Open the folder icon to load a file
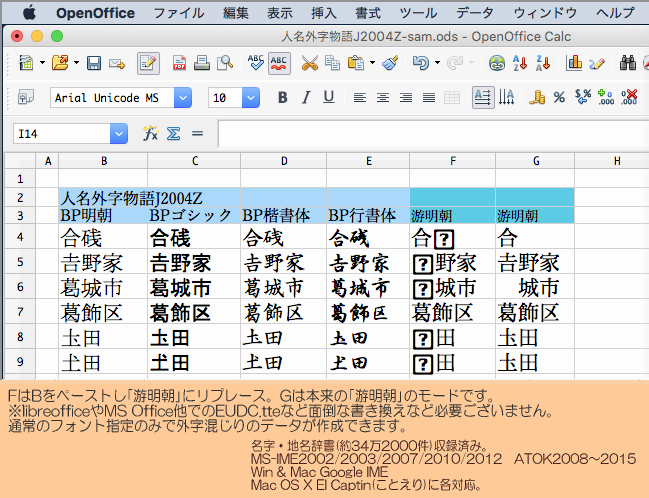This screenshot has height=498, width=649. (x=60, y=63)
